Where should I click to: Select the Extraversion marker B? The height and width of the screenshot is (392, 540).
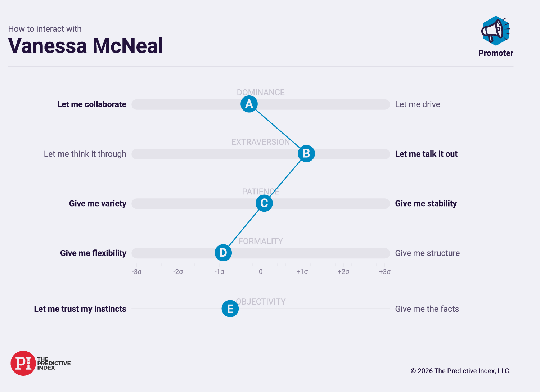click(x=306, y=154)
